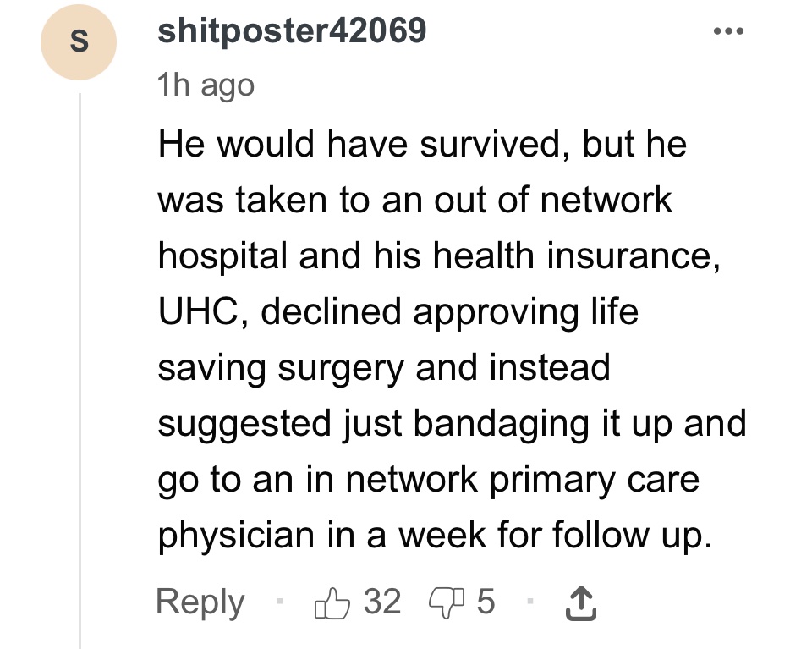Open the three-dot more options menu
This screenshot has height=649, width=812.
(728, 31)
